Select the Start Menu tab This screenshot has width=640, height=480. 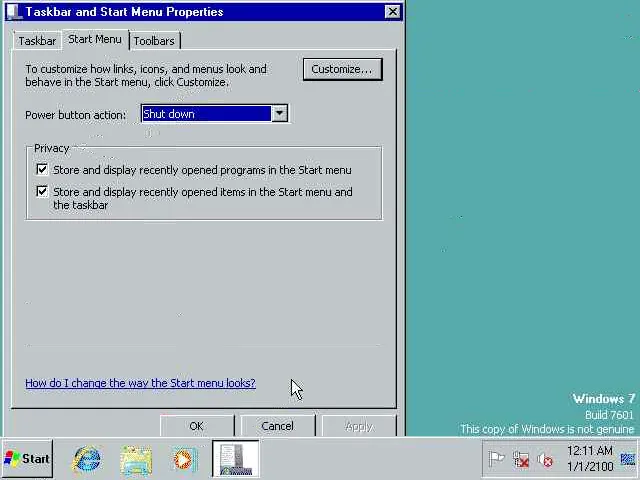pos(95,39)
